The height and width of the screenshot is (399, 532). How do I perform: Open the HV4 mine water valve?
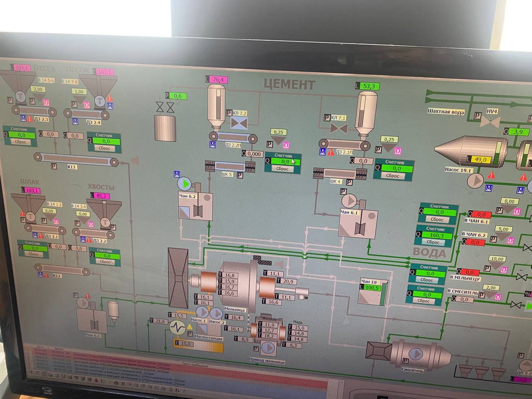pyautogui.click(x=490, y=122)
